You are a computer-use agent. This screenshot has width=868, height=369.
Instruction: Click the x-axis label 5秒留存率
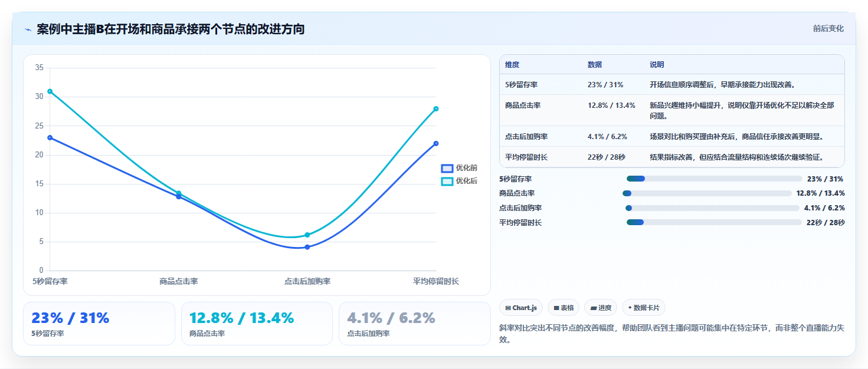click(x=50, y=282)
